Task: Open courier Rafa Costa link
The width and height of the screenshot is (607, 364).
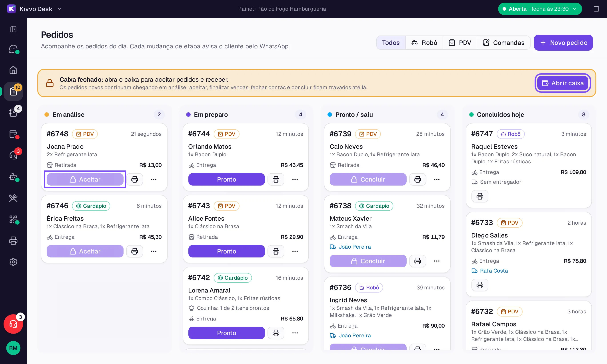Action: (490, 271)
